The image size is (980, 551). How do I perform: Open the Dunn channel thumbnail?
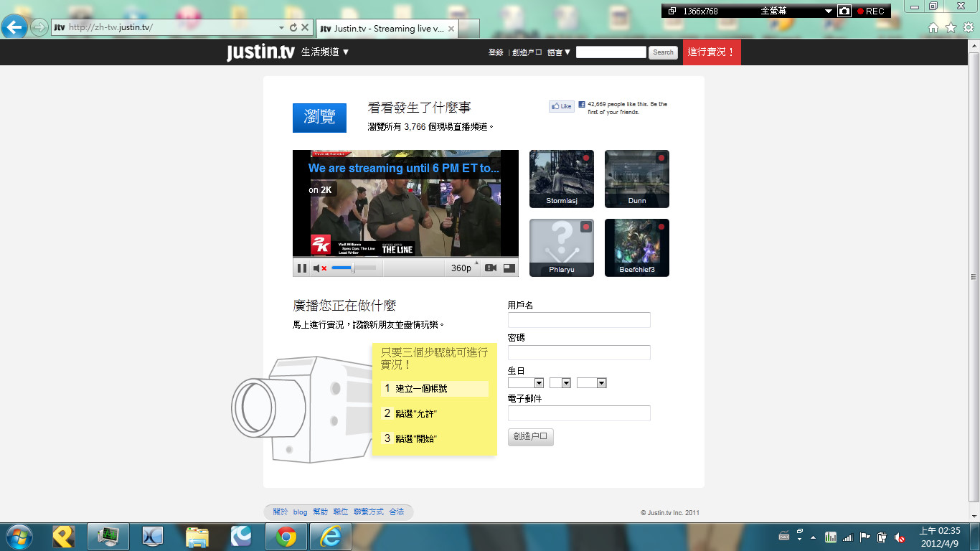coord(637,179)
